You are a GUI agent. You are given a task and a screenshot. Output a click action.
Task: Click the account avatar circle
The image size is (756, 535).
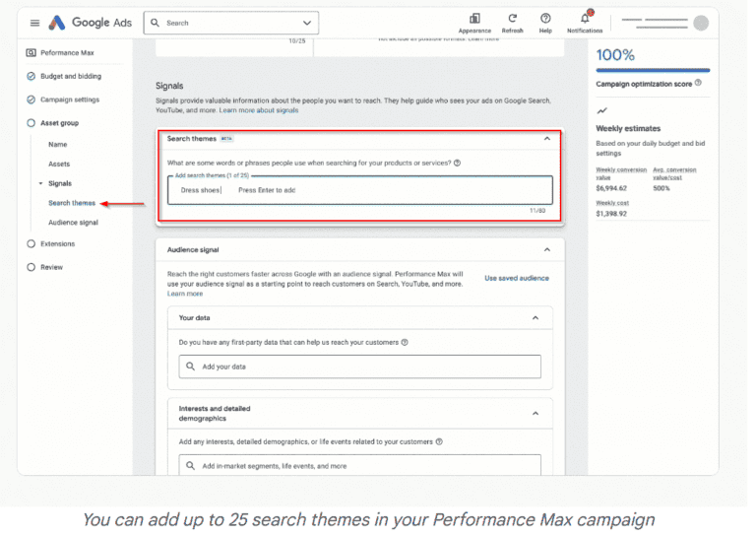[x=701, y=23]
